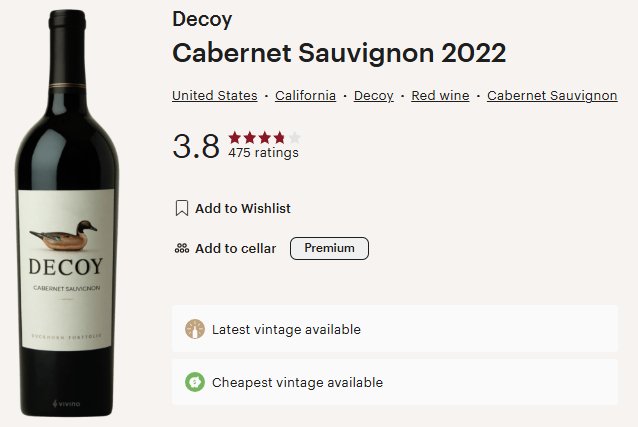
Task: Select Cheapest vintage available row
Action: tap(394, 382)
